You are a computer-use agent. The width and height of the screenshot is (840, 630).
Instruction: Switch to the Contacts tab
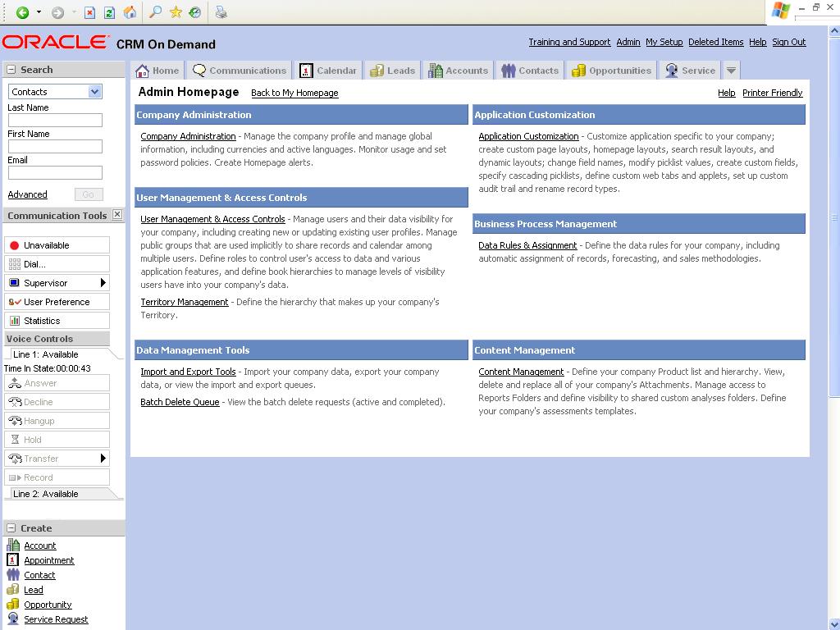(x=531, y=71)
